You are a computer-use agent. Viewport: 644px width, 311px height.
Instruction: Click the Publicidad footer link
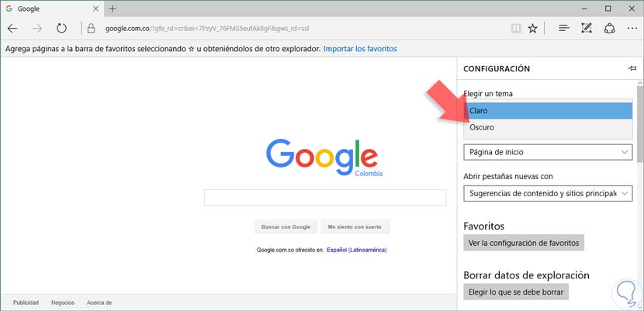(26, 302)
